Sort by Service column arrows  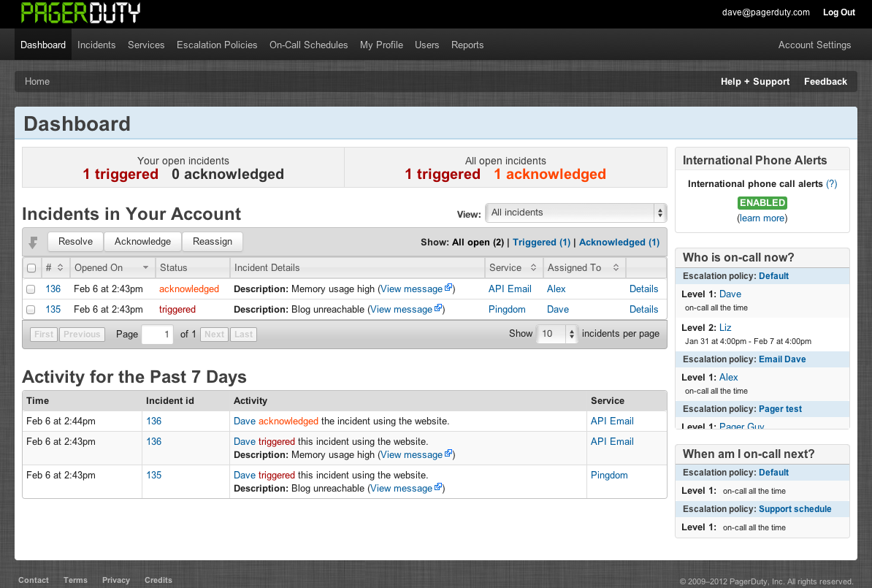[533, 268]
